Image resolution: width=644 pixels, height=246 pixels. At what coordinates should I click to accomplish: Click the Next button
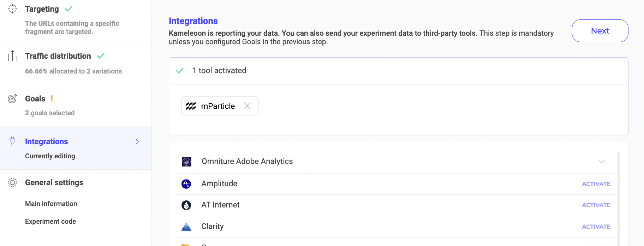tap(600, 31)
